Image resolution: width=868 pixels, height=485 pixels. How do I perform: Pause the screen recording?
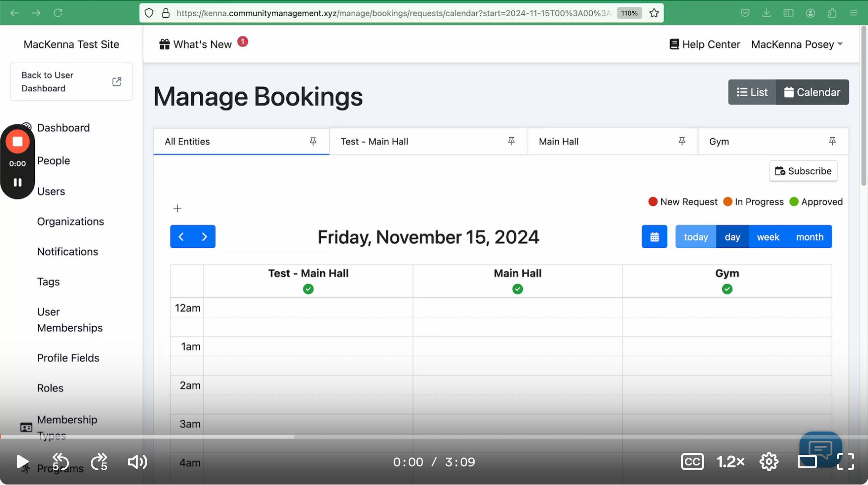click(x=18, y=182)
